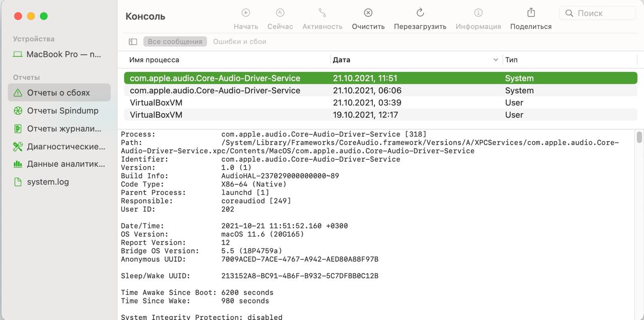
Task: Select Core-Audio-Driver-Service row dated 21.10.2021, 11:51
Action: (x=380, y=78)
